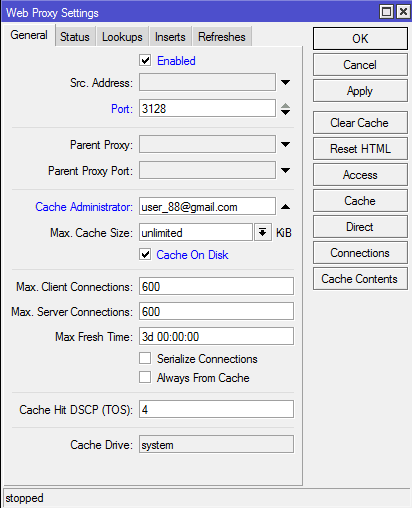Open the Lookups tab

122,37
